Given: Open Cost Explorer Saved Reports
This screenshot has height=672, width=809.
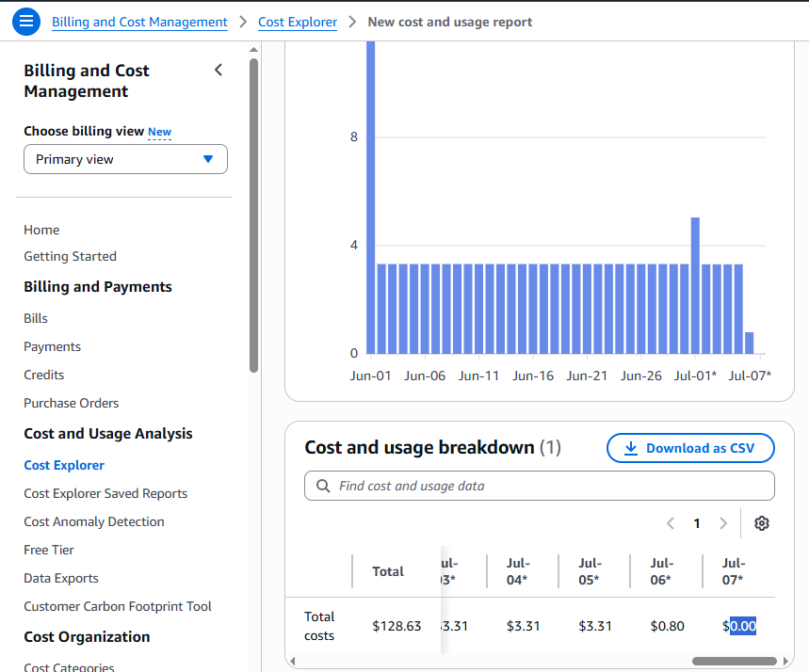Looking at the screenshot, I should click(x=105, y=493).
